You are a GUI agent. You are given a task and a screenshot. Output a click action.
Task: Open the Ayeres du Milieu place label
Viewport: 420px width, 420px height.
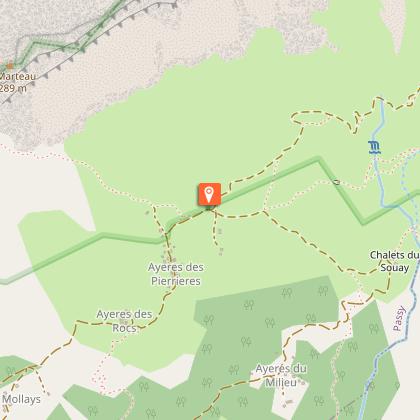tap(281, 375)
